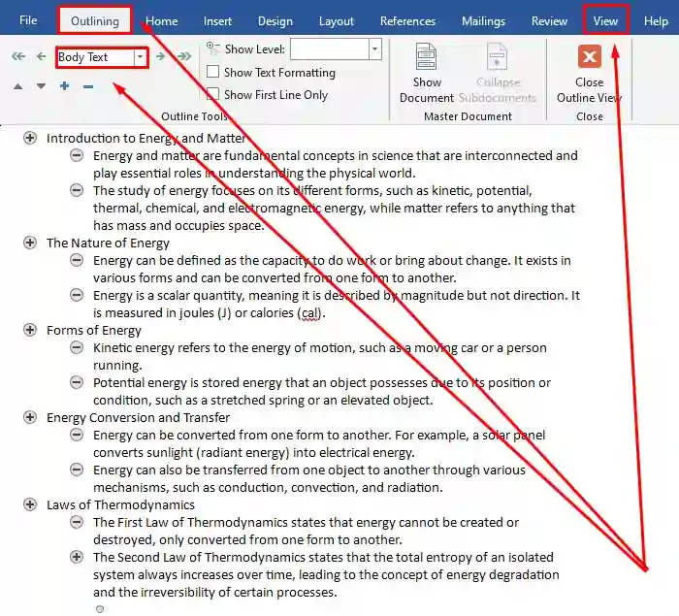Open the Mailings tab
The height and width of the screenshot is (616, 679).
point(483,20)
